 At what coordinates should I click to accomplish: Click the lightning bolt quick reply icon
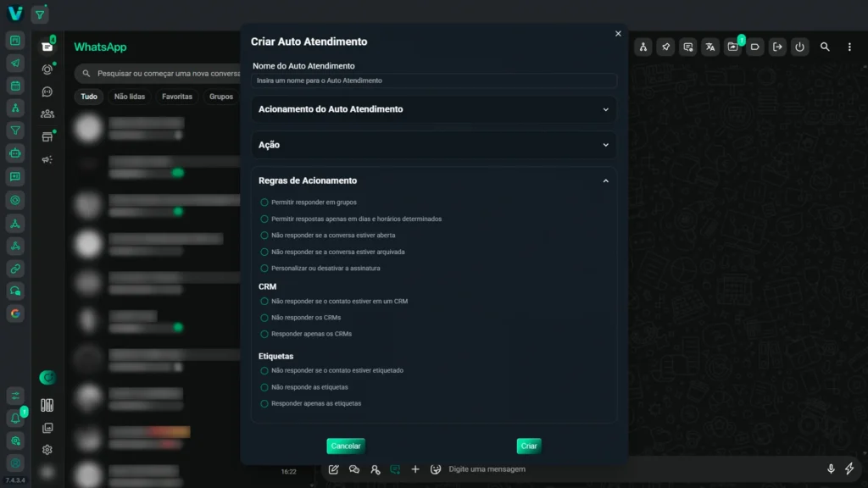coord(849,469)
